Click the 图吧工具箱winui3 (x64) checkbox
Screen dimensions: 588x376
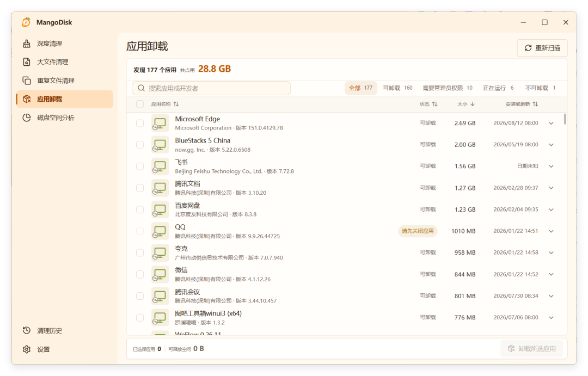click(140, 318)
